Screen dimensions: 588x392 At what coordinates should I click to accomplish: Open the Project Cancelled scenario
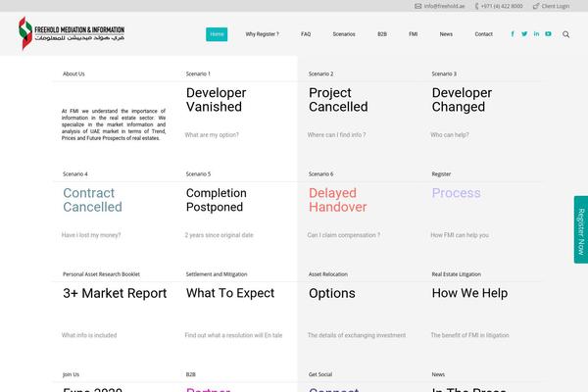point(338,100)
